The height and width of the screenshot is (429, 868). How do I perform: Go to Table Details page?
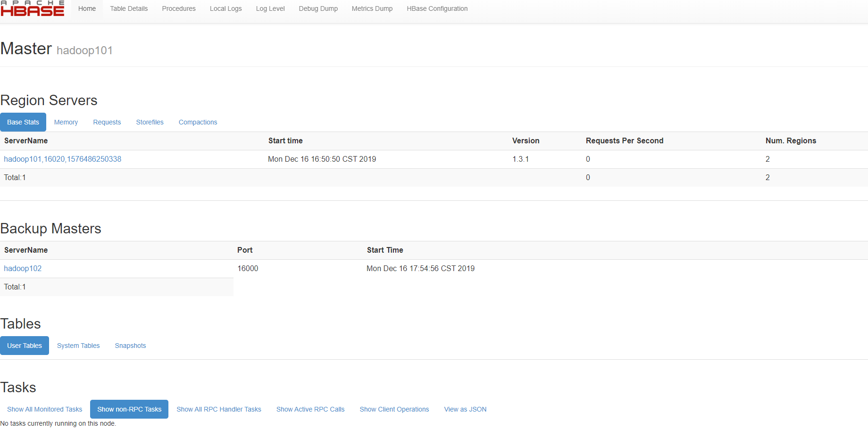(x=129, y=8)
